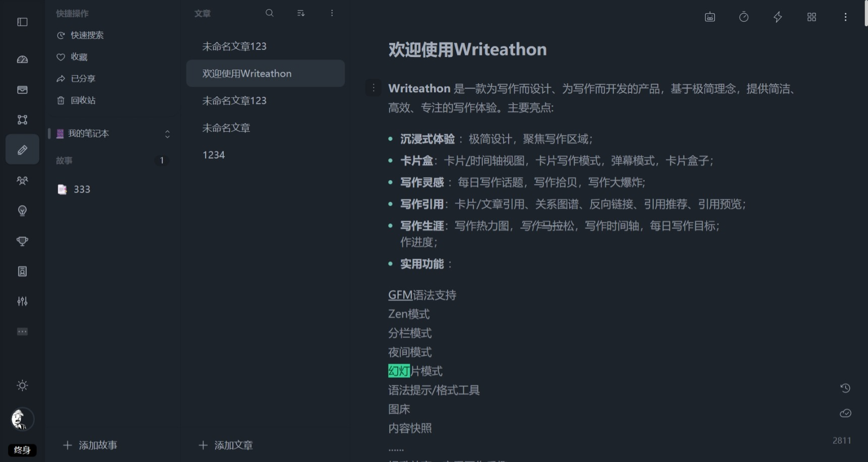Open the community people icon
The height and width of the screenshot is (462, 868).
[22, 181]
